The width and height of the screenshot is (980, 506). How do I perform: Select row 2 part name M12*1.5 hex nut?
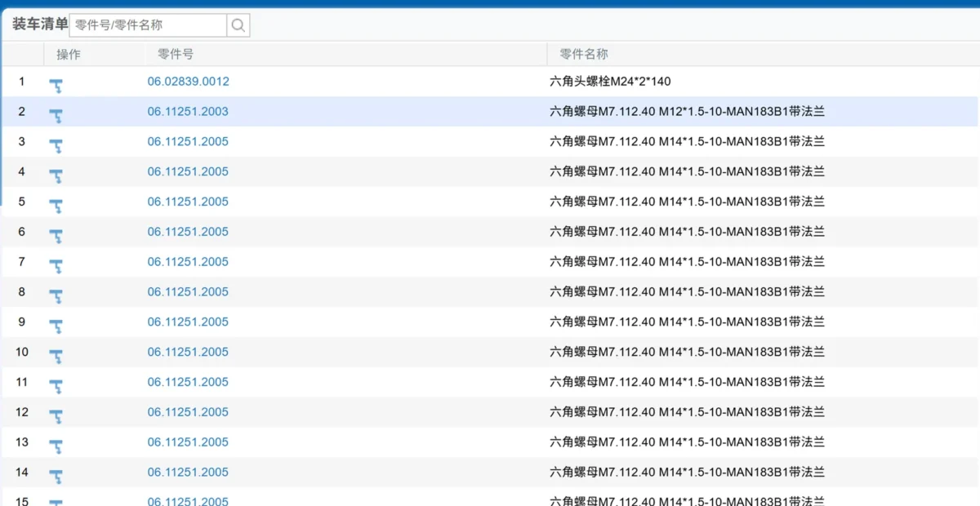click(x=687, y=112)
